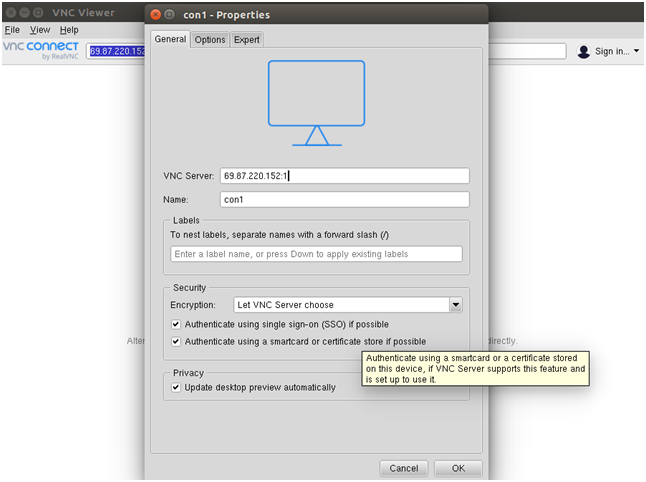Viewport: 646px width, 482px height.
Task: Open the View menu in VNC Viewer
Action: pyautogui.click(x=40, y=30)
